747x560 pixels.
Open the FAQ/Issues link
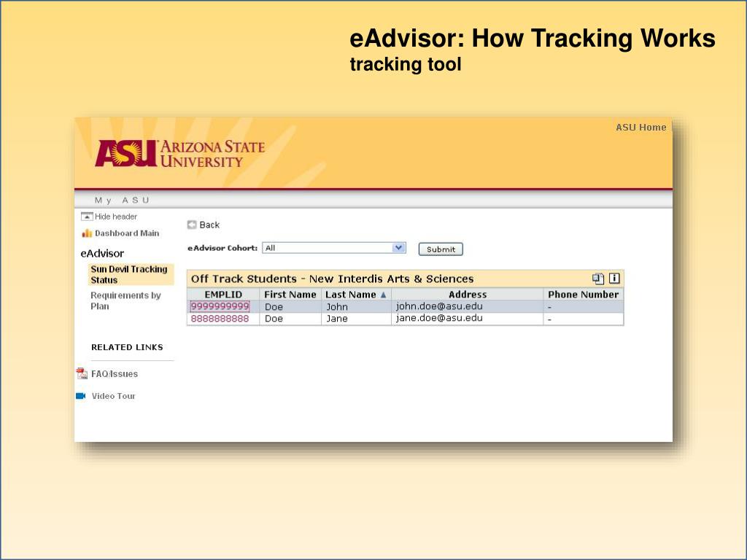tap(115, 374)
